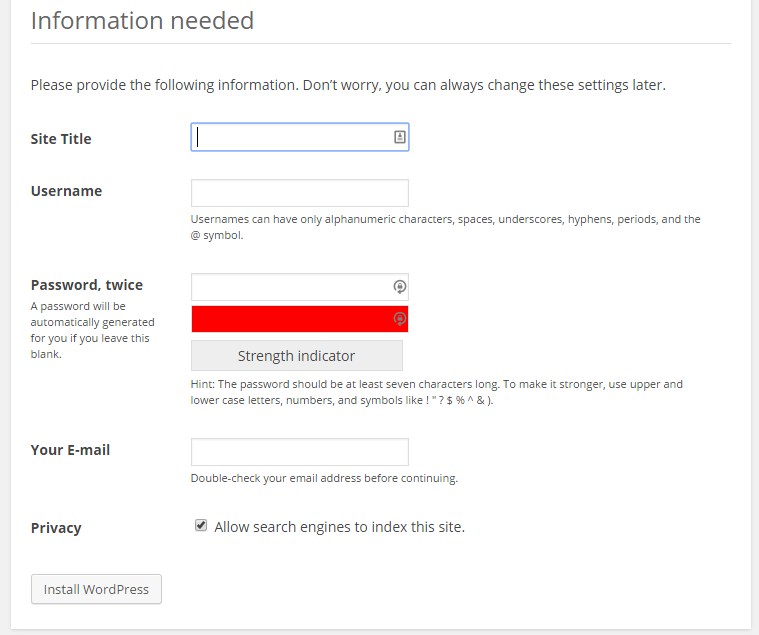Select the first password input field
This screenshot has height=635, width=759.
coord(290,287)
